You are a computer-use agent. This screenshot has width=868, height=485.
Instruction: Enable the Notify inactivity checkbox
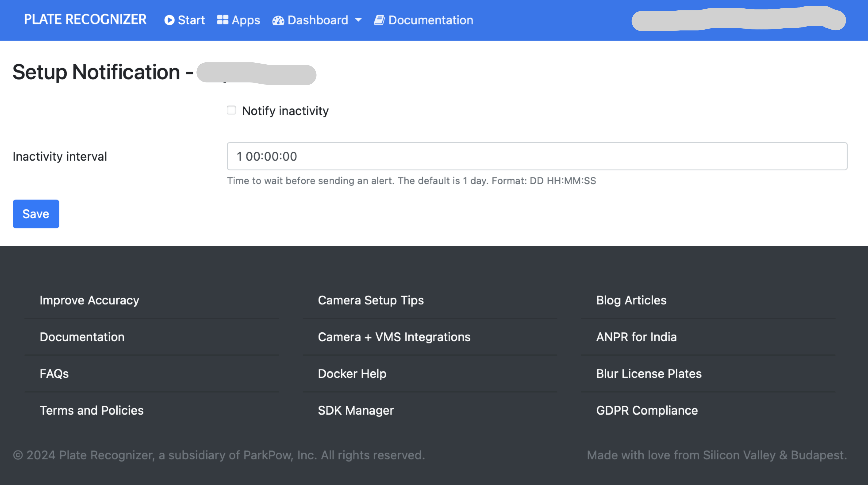232,110
